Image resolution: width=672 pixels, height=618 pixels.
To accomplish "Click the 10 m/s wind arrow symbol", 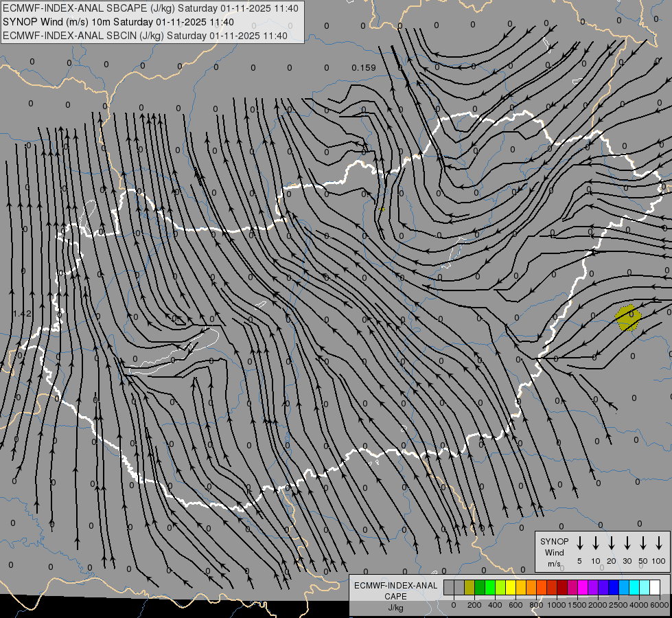I will coord(596,543).
